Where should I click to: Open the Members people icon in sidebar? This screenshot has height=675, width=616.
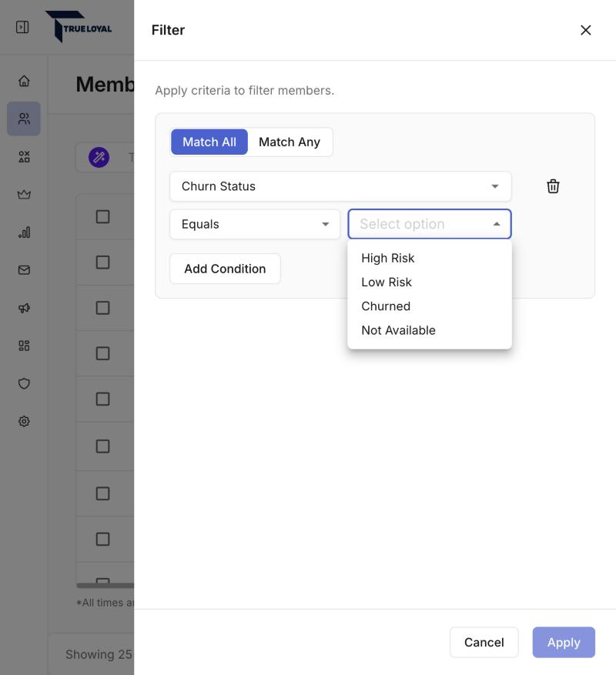(24, 119)
